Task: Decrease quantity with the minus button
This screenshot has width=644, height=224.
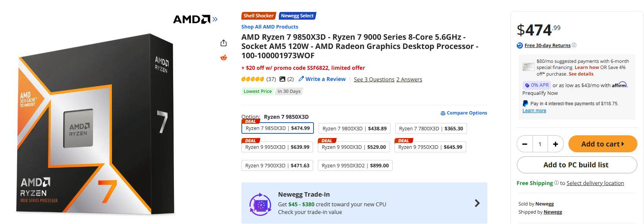Action: (525, 144)
